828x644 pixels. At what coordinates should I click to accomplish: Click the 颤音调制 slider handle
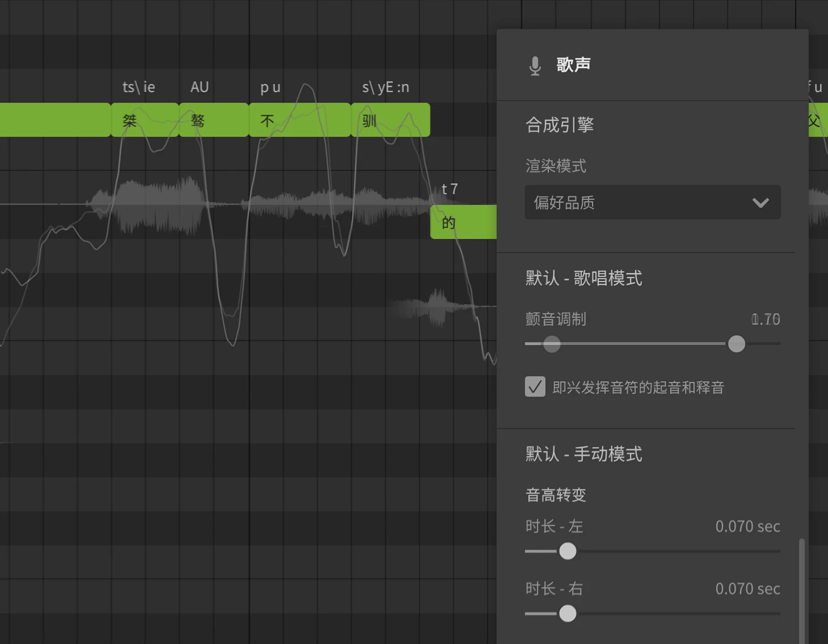[x=737, y=344]
